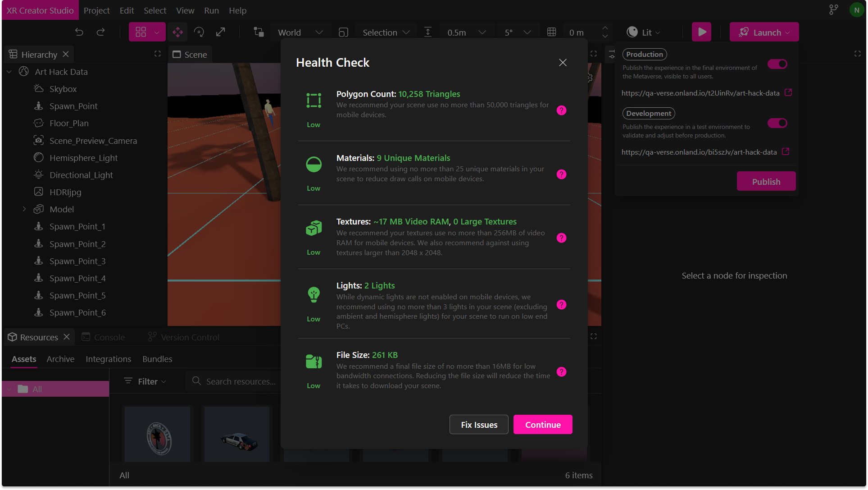868x490 pixels.
Task: Click the Continue button
Action: (x=543, y=425)
